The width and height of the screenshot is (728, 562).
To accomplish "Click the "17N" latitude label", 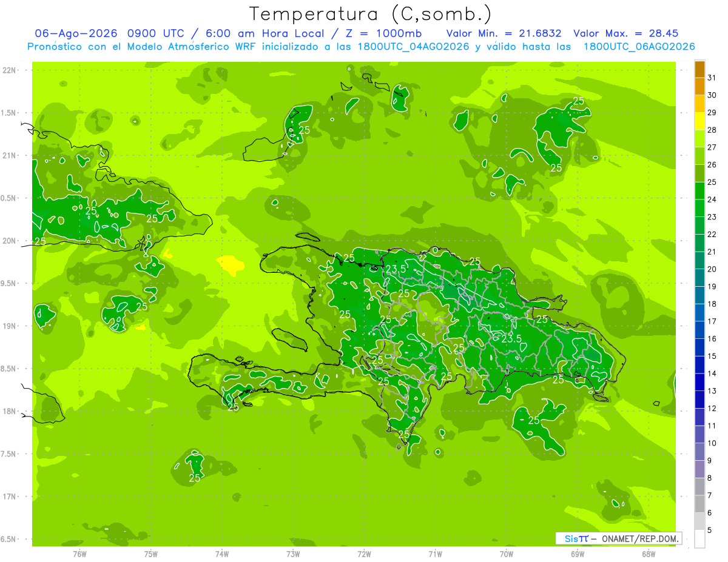I will 10,497.
